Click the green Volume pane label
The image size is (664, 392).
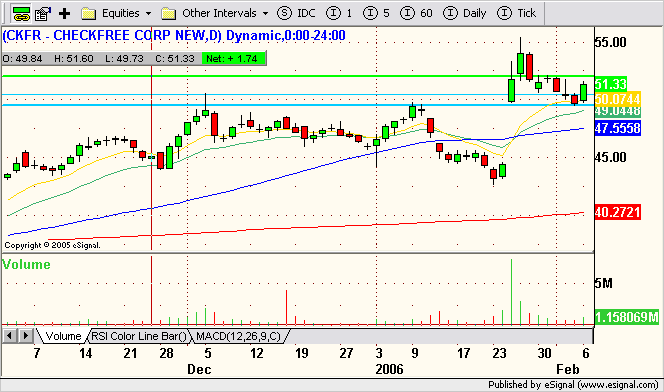[x=26, y=265]
